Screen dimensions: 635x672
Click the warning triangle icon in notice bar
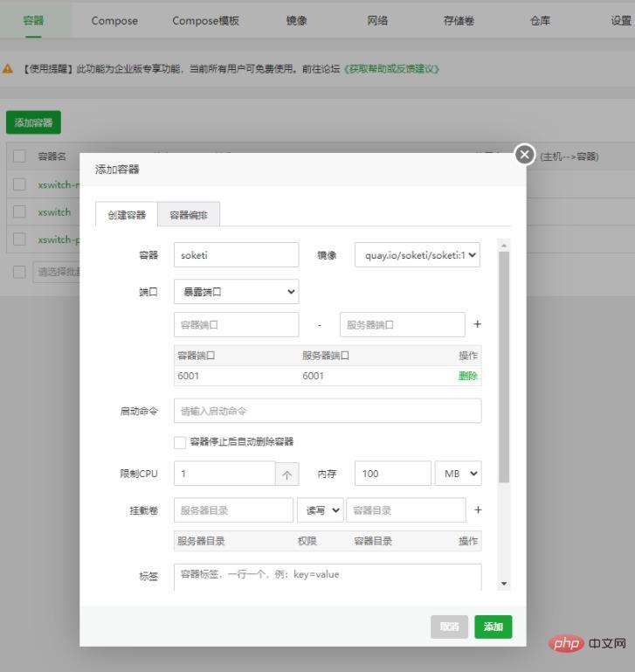tap(8, 68)
